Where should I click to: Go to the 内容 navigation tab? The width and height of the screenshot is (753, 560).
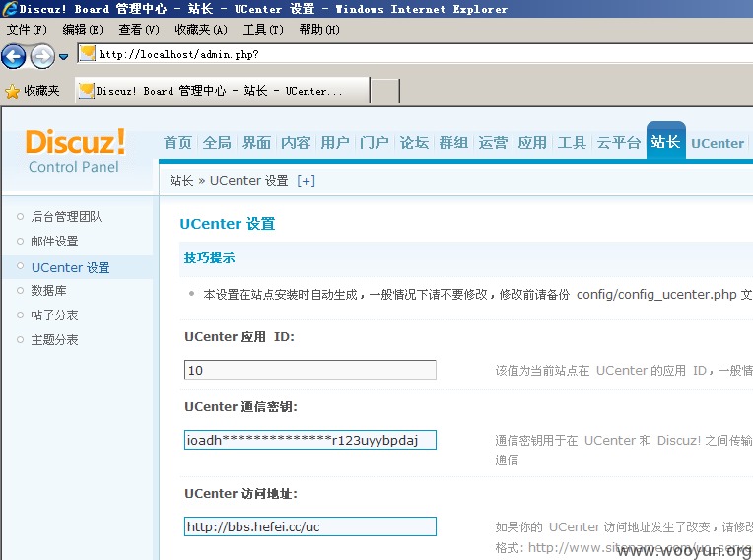296,143
